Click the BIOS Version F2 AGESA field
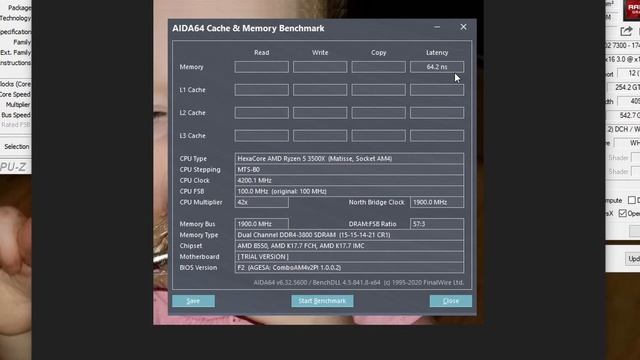The width and height of the screenshot is (640, 360). coord(349,268)
